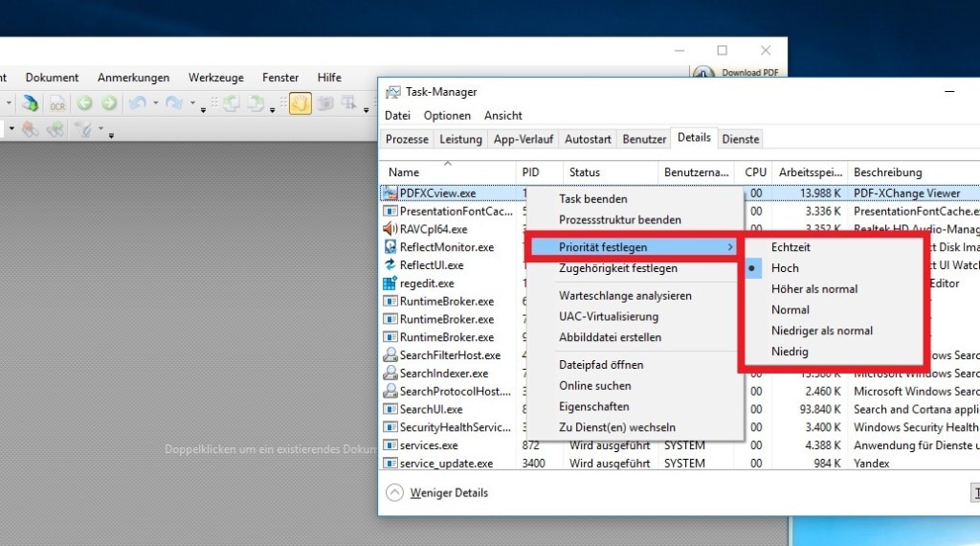The image size is (980, 546).
Task: Open the undo history dropdown arrow
Action: tap(156, 103)
